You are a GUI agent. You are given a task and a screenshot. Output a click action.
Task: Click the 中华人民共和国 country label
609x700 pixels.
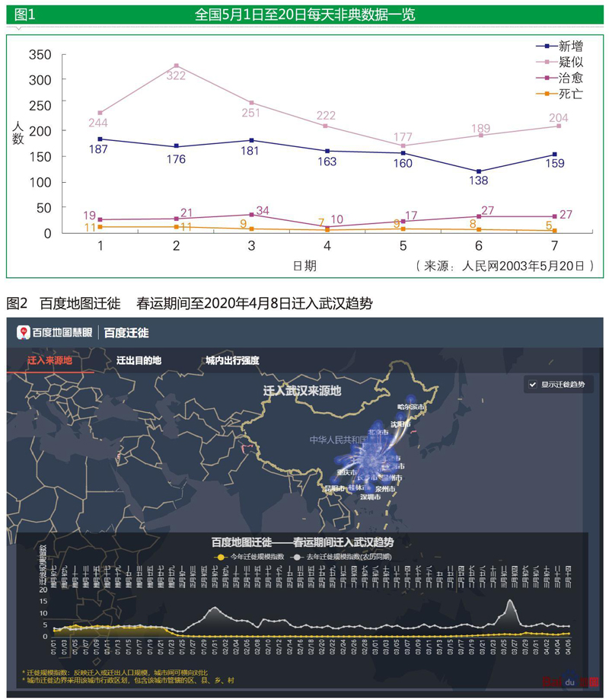coord(339,439)
